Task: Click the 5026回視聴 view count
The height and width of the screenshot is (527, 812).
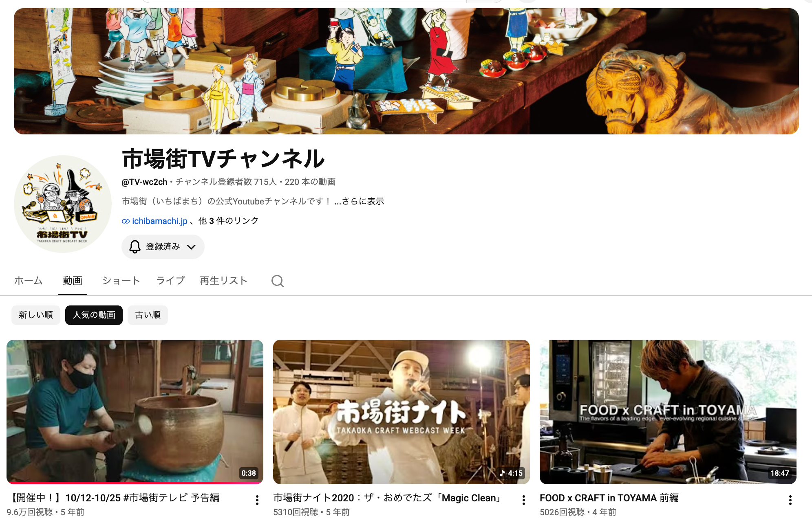Action: (x=562, y=512)
